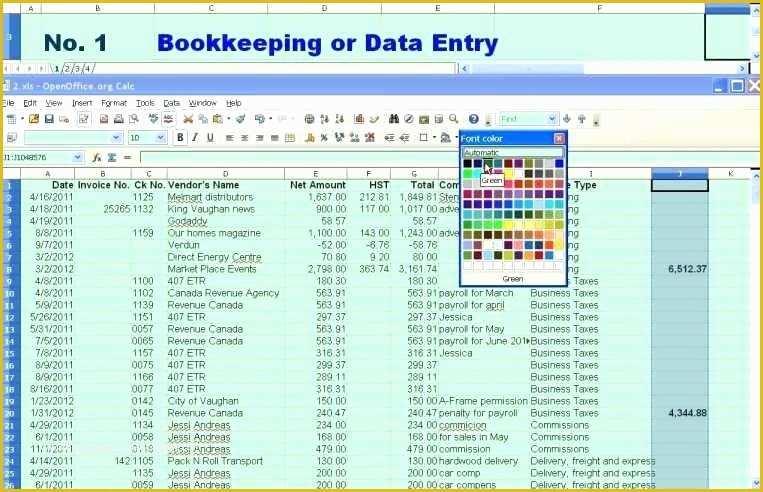Toggle Center Horizontally alignment
Viewport: 763px width, 492px height.
coord(245,138)
